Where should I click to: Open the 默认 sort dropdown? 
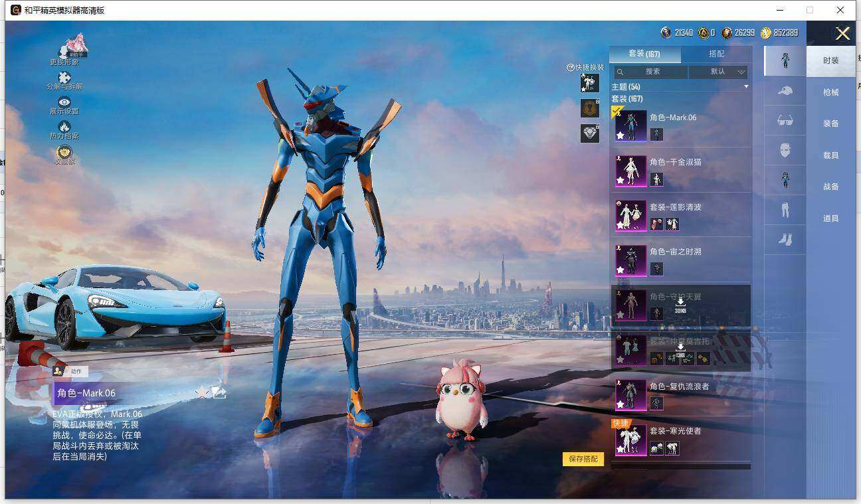point(718,72)
